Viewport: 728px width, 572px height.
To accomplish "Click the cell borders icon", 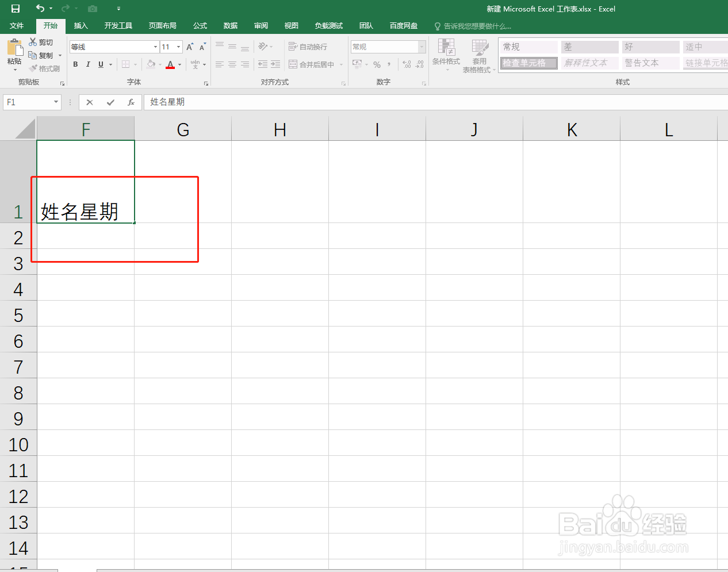I will (125, 64).
